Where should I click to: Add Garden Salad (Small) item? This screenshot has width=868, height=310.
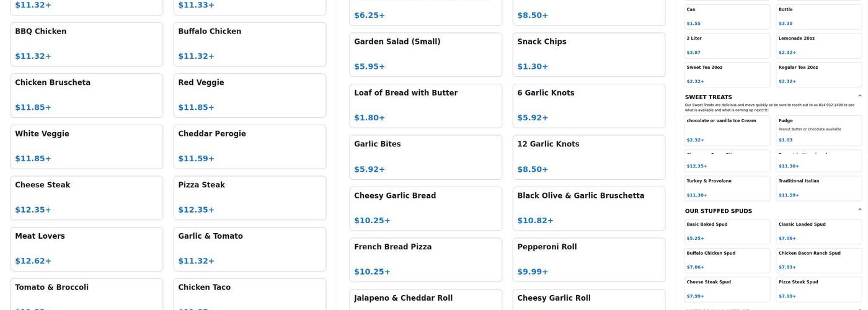[x=425, y=55]
